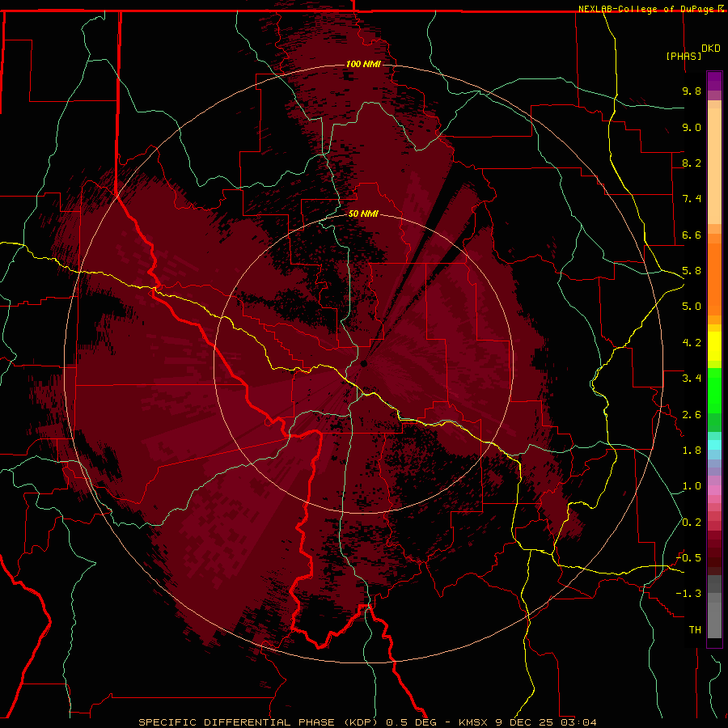This screenshot has width=728, height=728.
Task: Click the 5.0 value on the color scale
Action: coord(692,307)
